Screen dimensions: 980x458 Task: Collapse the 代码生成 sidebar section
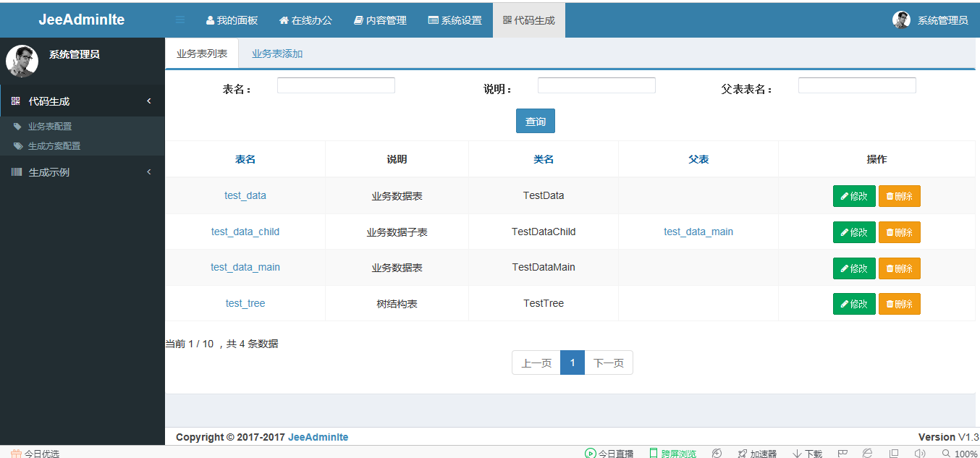tap(83, 101)
